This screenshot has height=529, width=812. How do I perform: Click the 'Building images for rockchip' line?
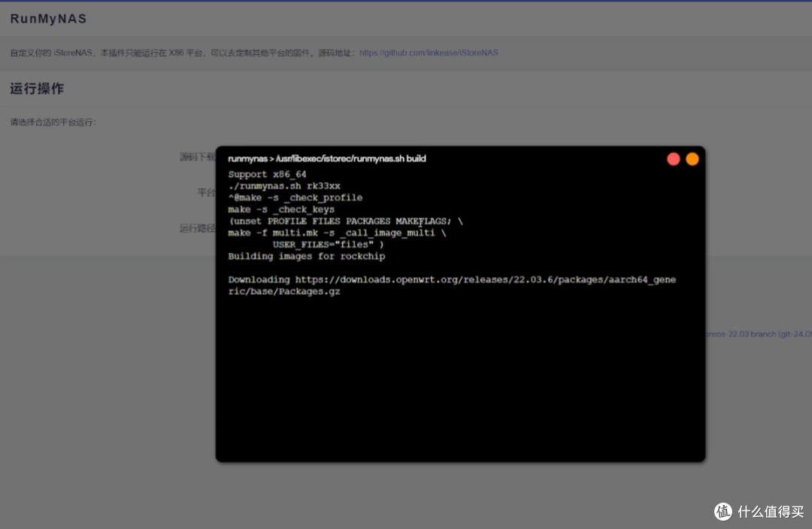click(307, 256)
